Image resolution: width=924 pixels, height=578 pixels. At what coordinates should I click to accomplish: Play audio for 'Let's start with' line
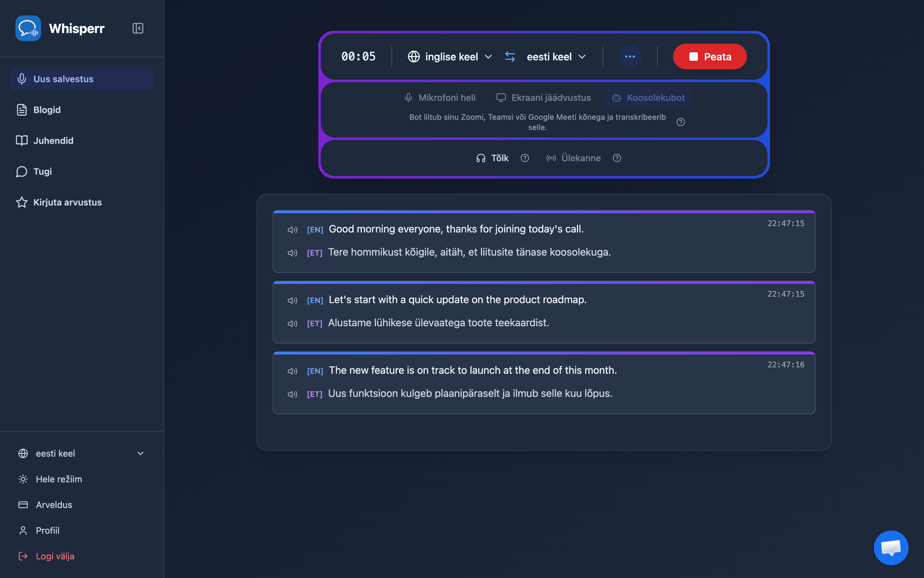coord(293,301)
